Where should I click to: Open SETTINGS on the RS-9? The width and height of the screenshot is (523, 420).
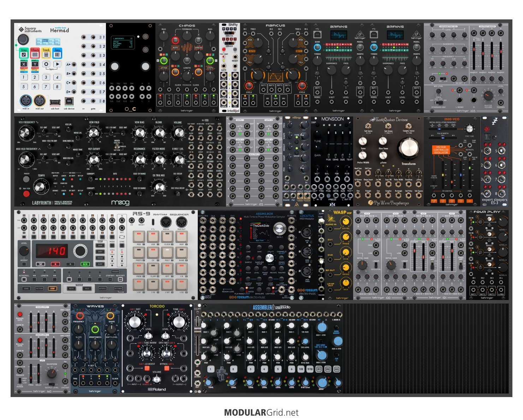click(118, 288)
